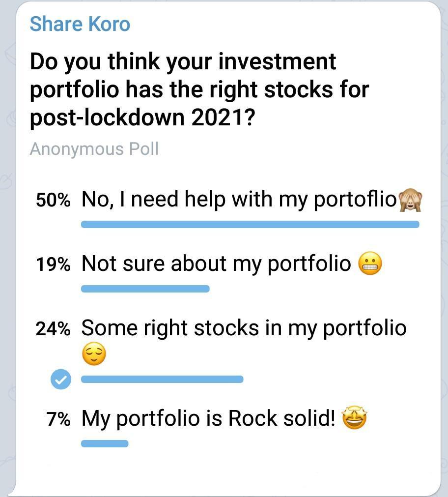Click the 50% percentage label
Screen dimensions: 448x497
(53, 200)
